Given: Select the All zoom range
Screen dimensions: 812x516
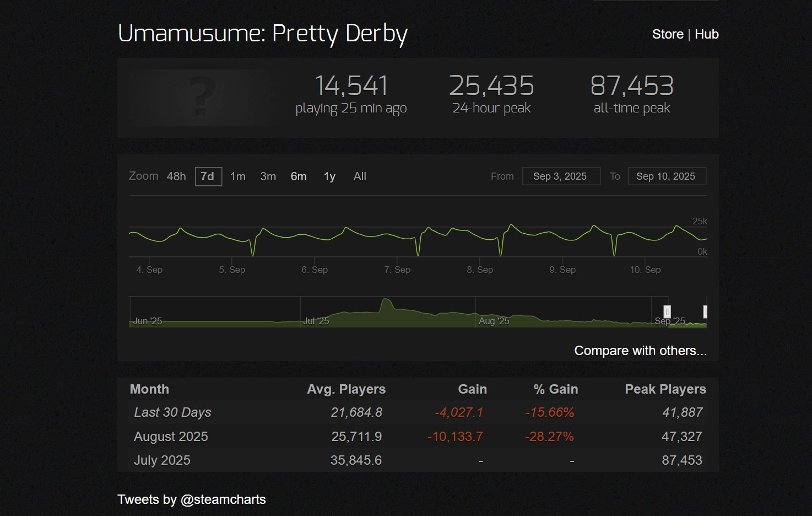Looking at the screenshot, I should (360, 176).
